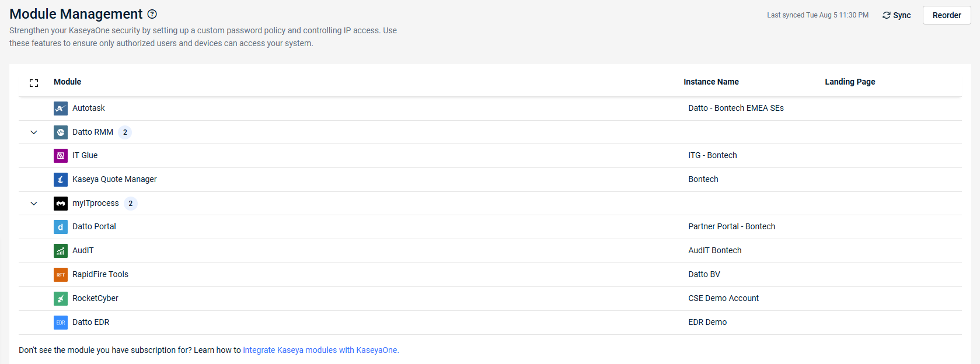Select the Kaseya Quote Manager name
980x364 pixels.
click(114, 179)
